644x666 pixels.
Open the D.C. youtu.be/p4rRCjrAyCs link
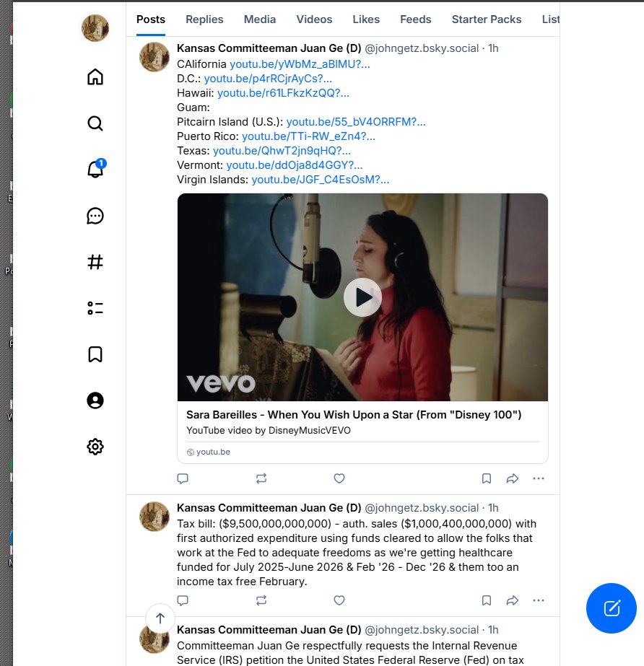click(268, 79)
